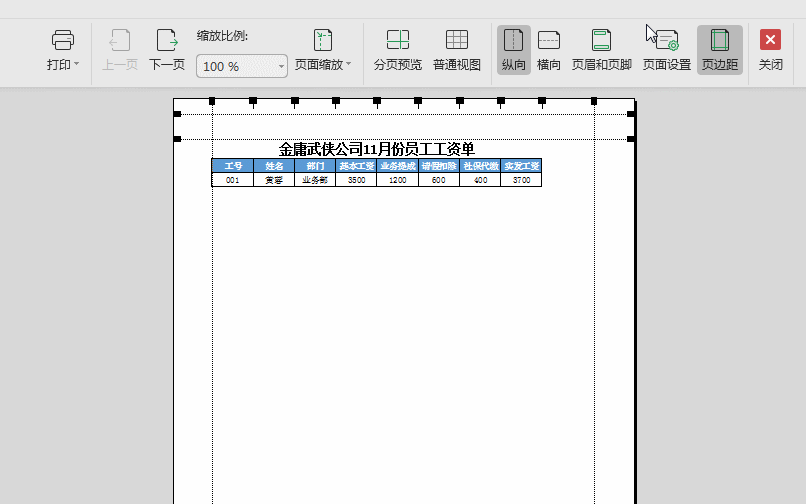Click the left margin handle at page top
The height and width of the screenshot is (504, 806).
pos(212,101)
